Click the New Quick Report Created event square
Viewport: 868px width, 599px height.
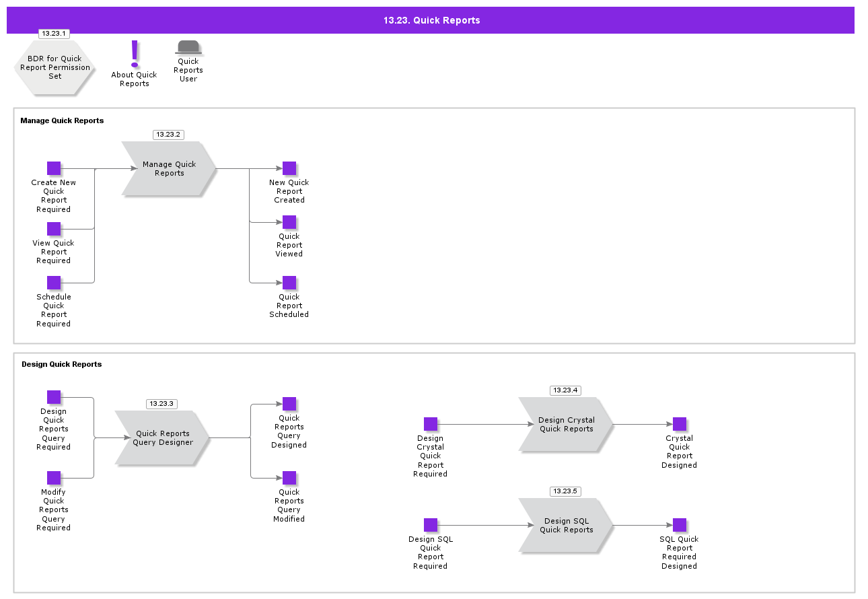tap(289, 168)
